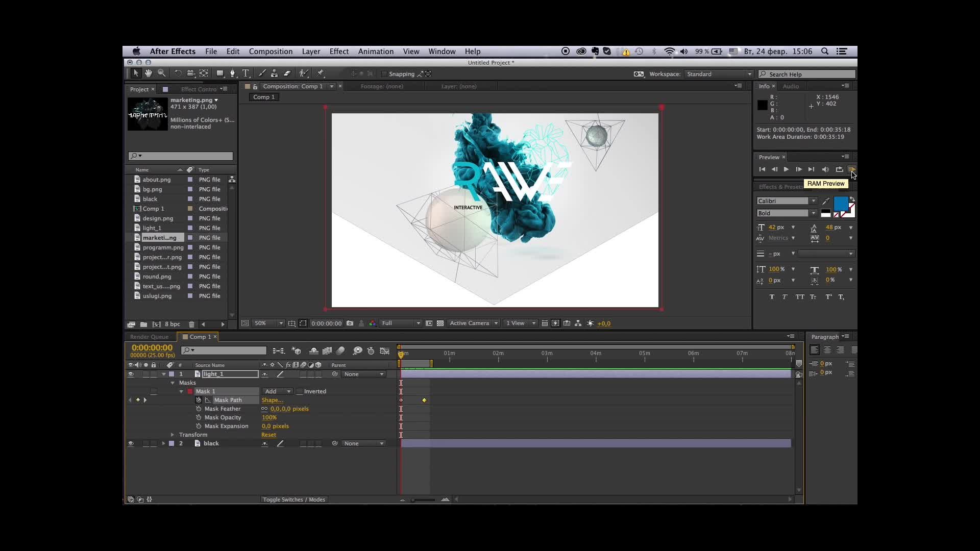The image size is (980, 551).
Task: Expand the Transform property group
Action: [173, 435]
